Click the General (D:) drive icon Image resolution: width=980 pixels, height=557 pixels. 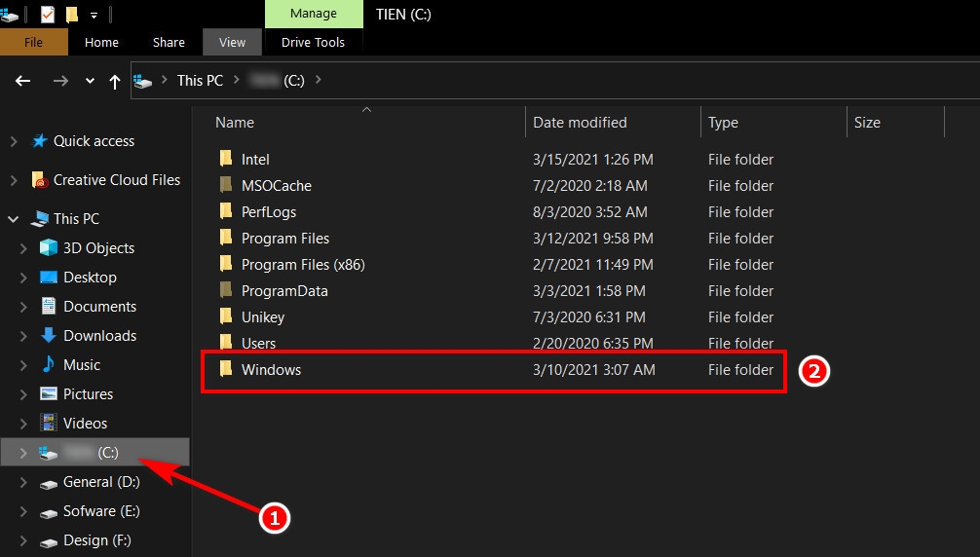48,483
